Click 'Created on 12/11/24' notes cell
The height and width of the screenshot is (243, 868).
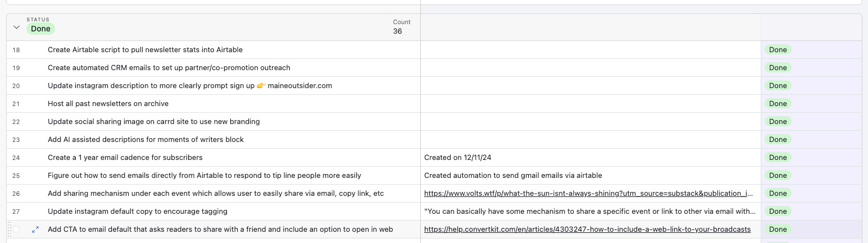[x=590, y=158]
